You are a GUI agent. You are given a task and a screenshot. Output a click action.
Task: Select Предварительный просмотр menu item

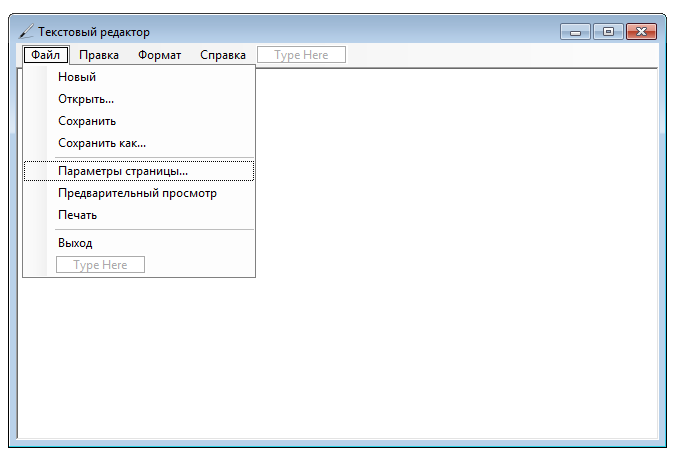tap(139, 193)
